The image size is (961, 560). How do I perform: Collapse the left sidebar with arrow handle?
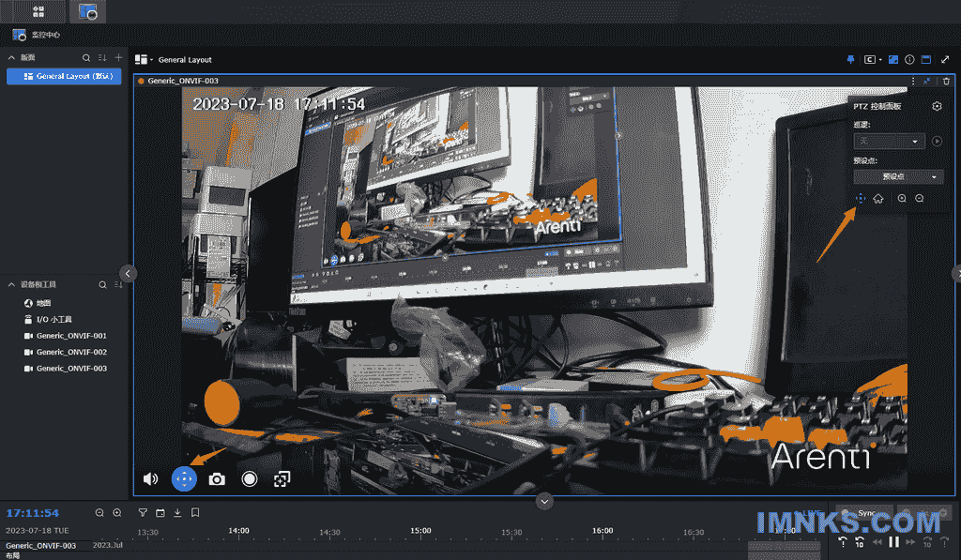click(128, 273)
